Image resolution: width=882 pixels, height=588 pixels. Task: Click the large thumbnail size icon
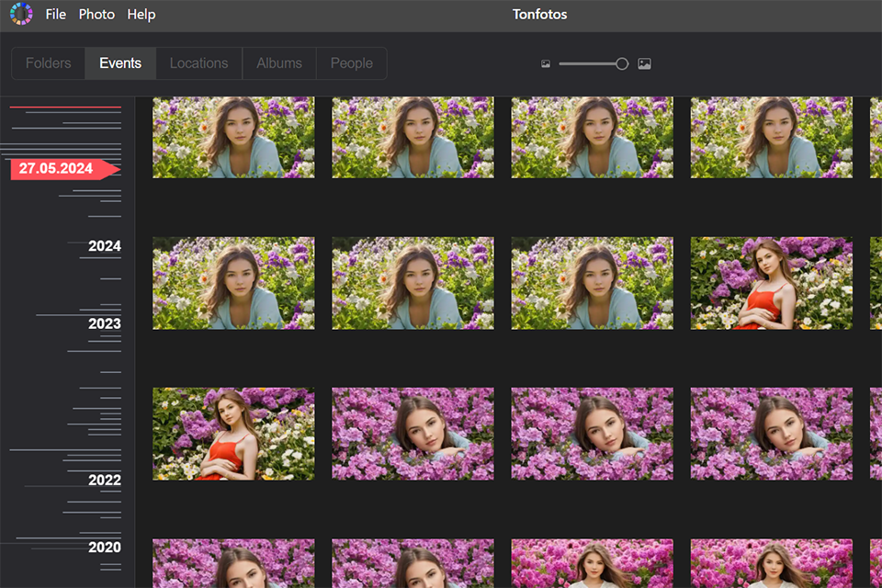click(643, 63)
